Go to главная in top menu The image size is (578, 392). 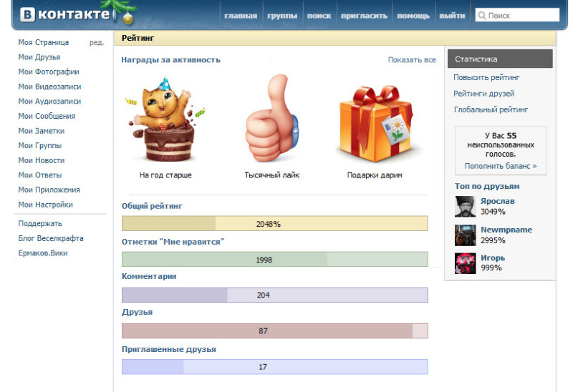click(x=241, y=16)
